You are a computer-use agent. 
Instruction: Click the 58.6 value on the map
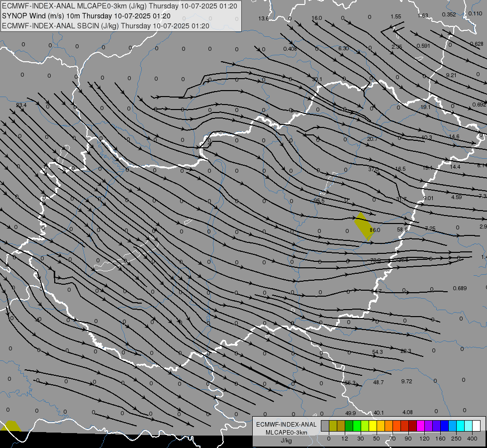click(402, 229)
